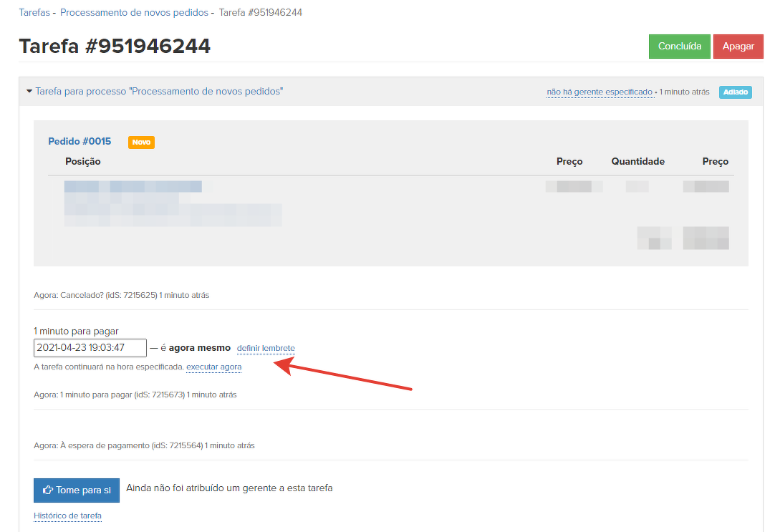Open the Pedido #0015 order link

pos(80,141)
